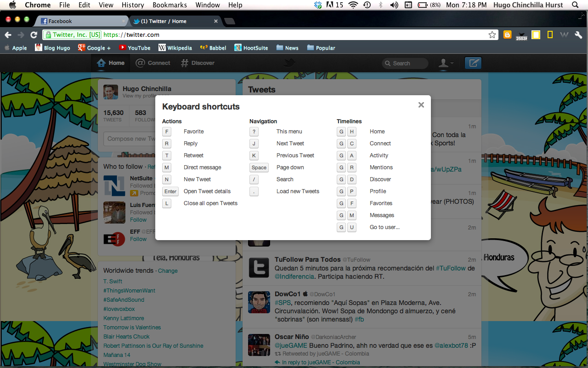Open the Blog Hugo bookmark
Viewport: 588px width, 368px height.
pyautogui.click(x=52, y=48)
